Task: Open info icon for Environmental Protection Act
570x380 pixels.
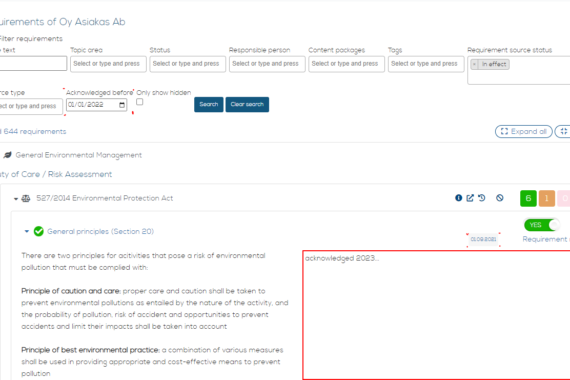Action: point(458,198)
